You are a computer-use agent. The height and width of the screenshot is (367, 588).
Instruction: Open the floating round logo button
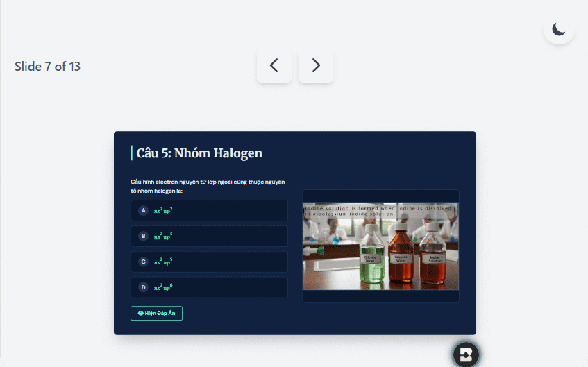(x=466, y=355)
